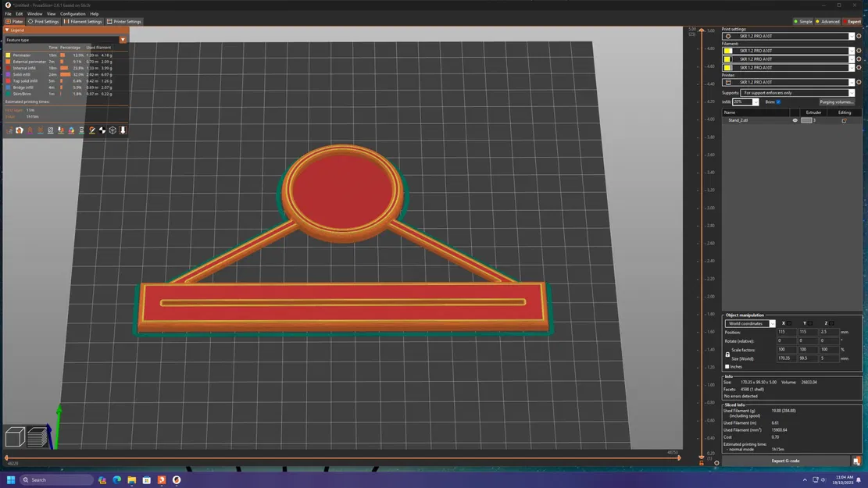Switch to Expert mode
The height and width of the screenshot is (488, 868).
coord(852,22)
